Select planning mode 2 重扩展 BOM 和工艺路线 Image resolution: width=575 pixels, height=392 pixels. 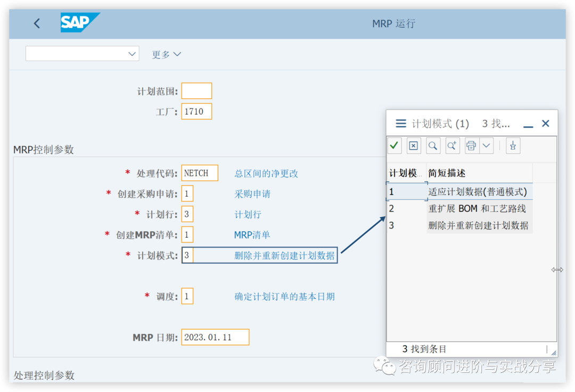coord(463,208)
